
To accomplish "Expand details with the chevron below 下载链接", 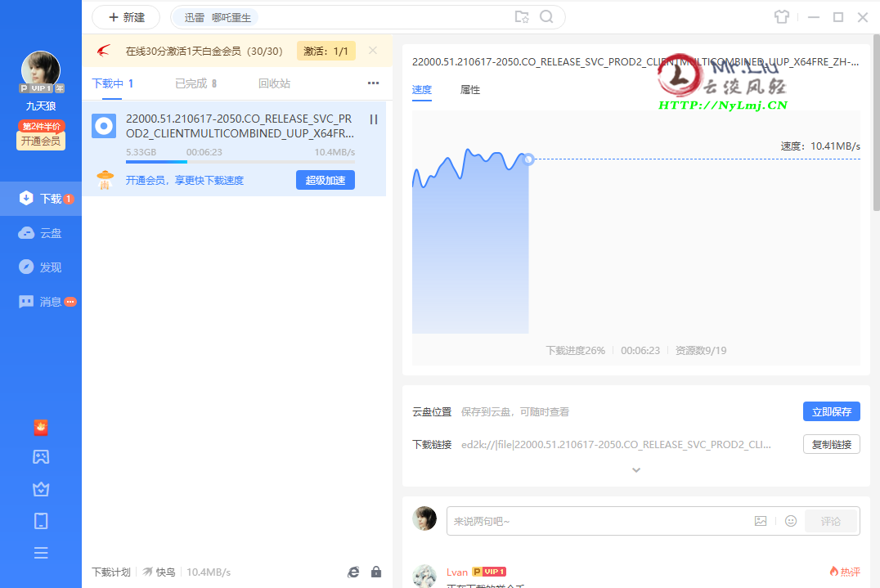I will 635,470.
